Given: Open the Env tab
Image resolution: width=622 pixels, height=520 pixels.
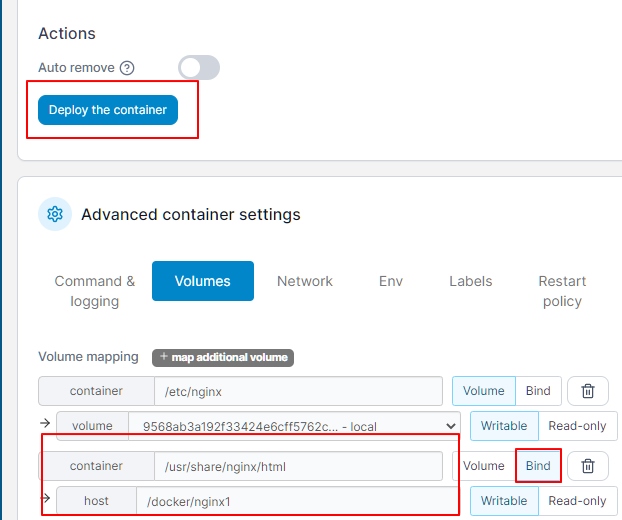Looking at the screenshot, I should [391, 281].
